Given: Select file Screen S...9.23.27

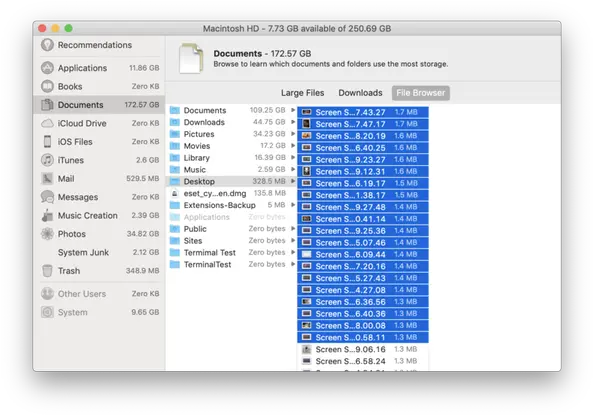Looking at the screenshot, I should 363,160.
